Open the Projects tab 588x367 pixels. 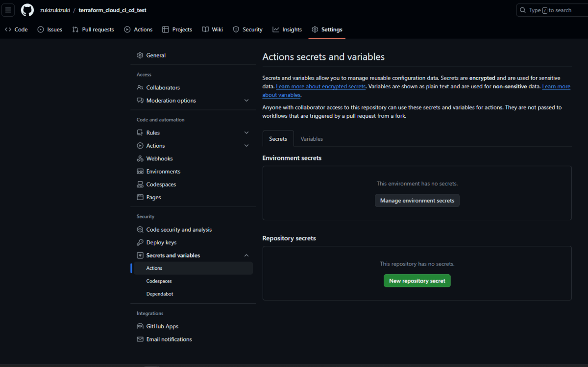[x=177, y=29]
